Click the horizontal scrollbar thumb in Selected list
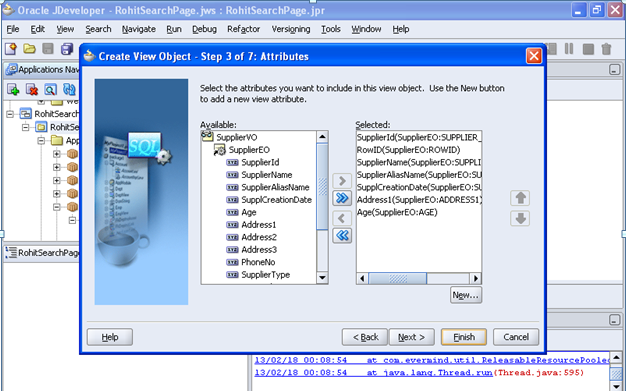 [398, 278]
